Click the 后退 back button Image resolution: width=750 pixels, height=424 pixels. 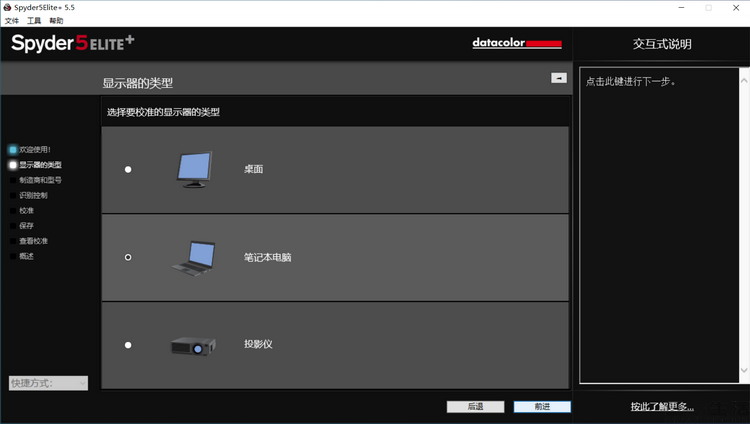point(475,407)
